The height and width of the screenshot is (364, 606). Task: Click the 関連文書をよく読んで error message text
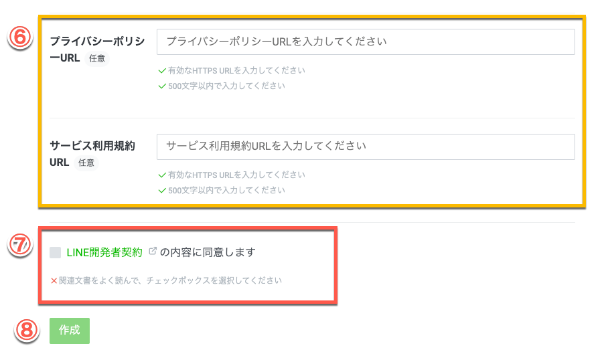(170, 281)
